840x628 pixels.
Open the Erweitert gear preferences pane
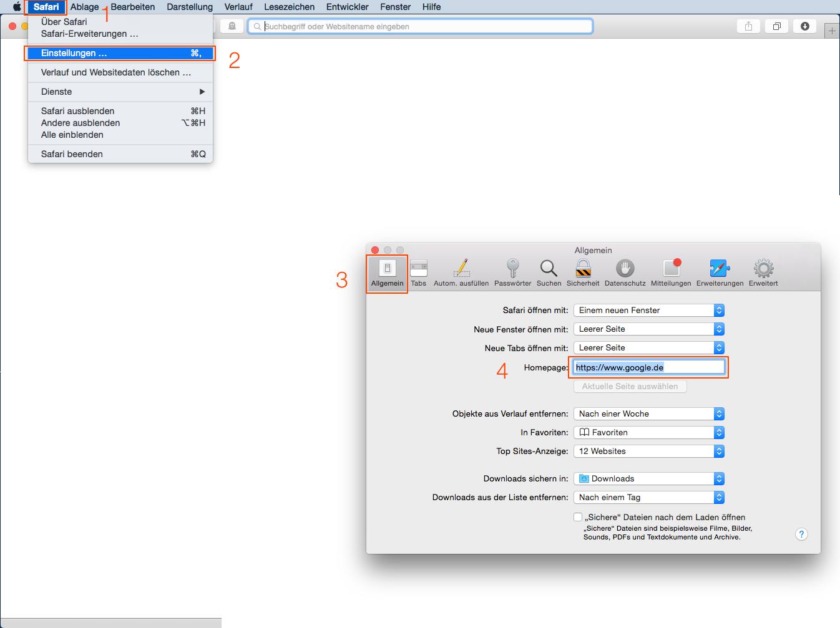[763, 273]
